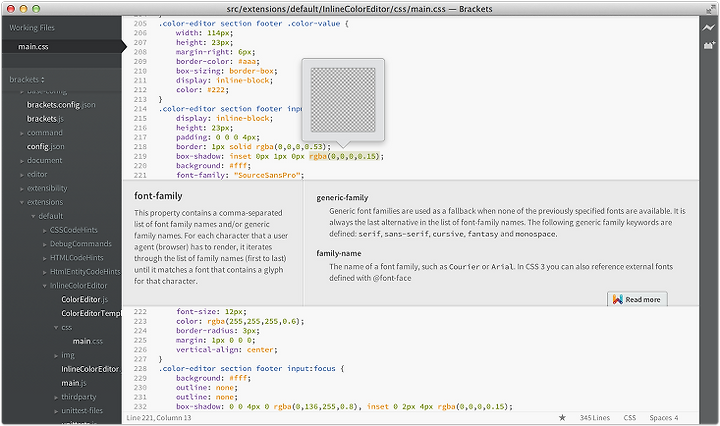Open the Extension Manager icon
Viewport: 720px width, 426px height.
pyautogui.click(x=709, y=45)
